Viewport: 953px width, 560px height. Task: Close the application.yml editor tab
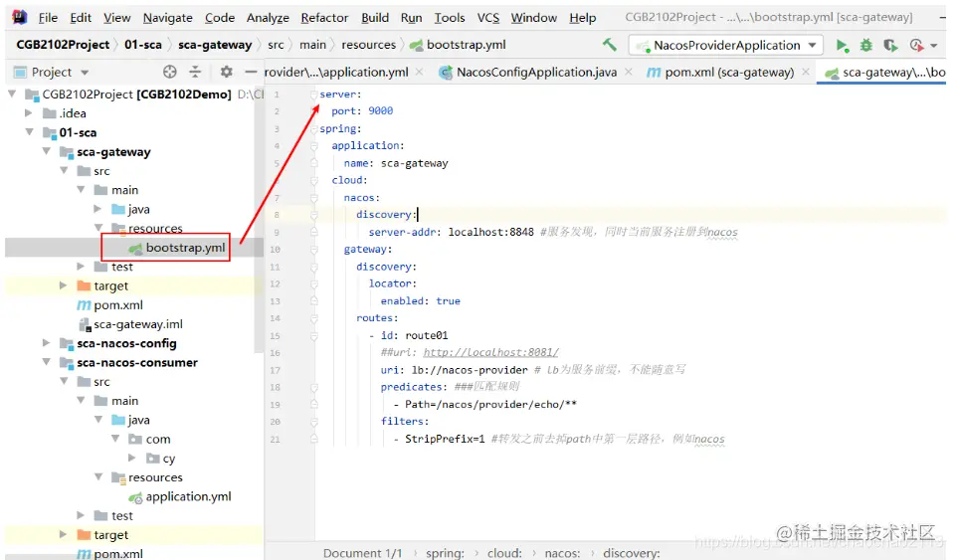pos(420,72)
